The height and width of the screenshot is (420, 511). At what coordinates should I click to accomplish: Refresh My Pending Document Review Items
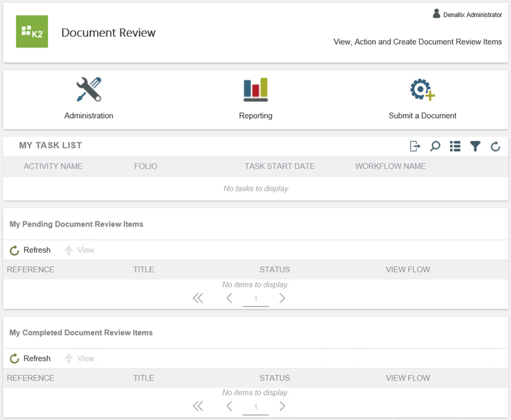click(31, 250)
